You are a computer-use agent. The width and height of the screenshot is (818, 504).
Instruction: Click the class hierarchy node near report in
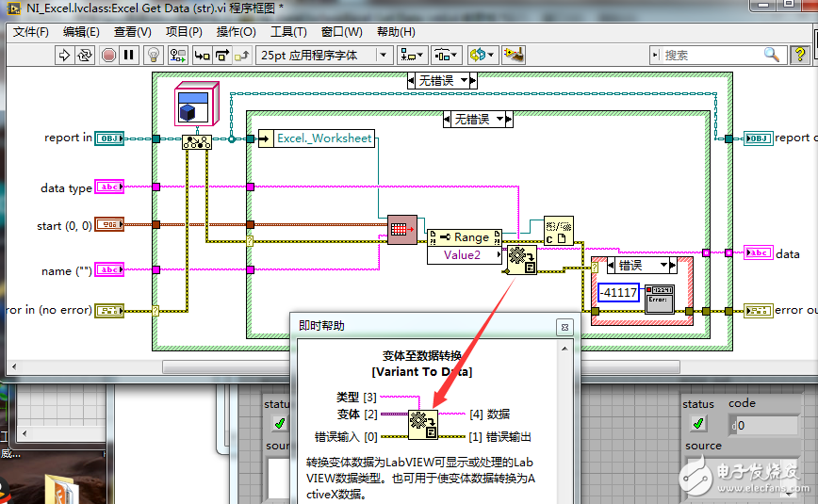[x=197, y=142]
